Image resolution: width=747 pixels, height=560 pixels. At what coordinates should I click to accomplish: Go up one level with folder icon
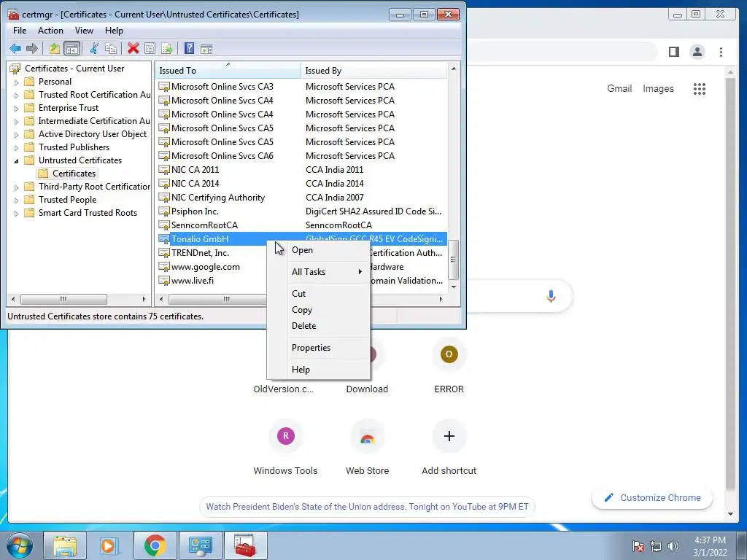pos(54,49)
